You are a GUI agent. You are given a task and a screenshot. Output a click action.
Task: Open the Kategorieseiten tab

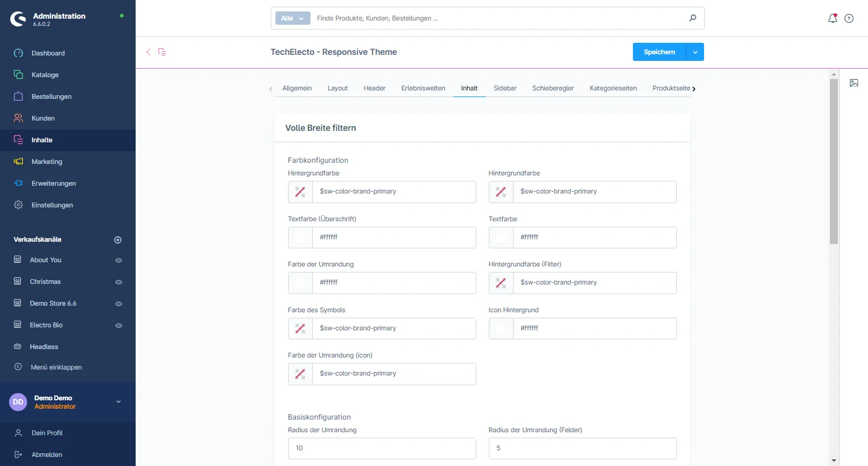pyautogui.click(x=613, y=88)
